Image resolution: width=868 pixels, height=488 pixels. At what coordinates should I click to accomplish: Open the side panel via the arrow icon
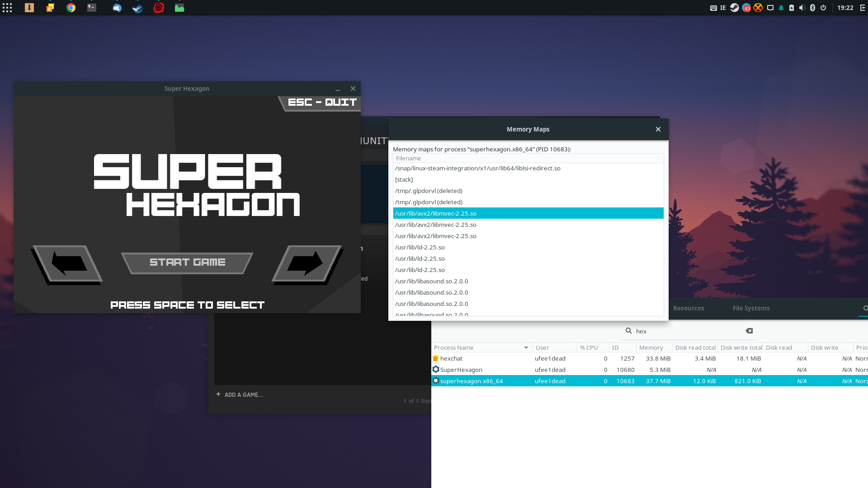pos(863,8)
